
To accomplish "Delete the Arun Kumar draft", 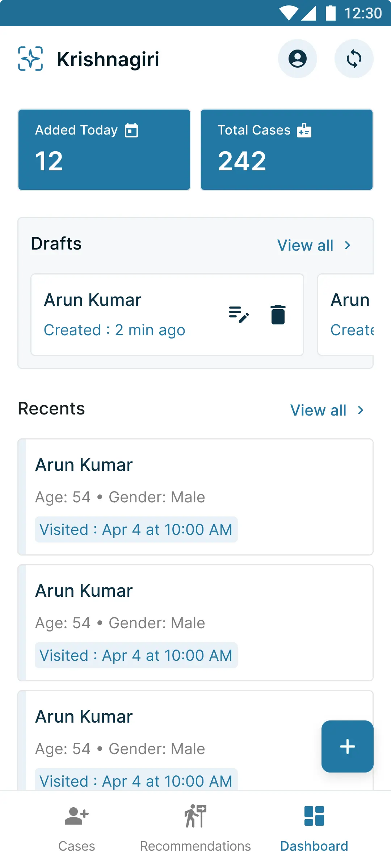I will tap(278, 315).
